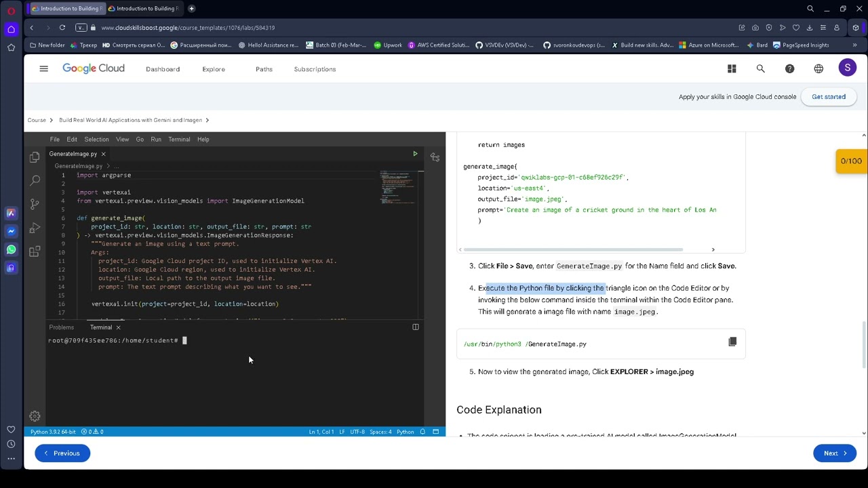Select Python 3.9.2 64-bit interpreter
The width and height of the screenshot is (868, 488).
pos(53,432)
